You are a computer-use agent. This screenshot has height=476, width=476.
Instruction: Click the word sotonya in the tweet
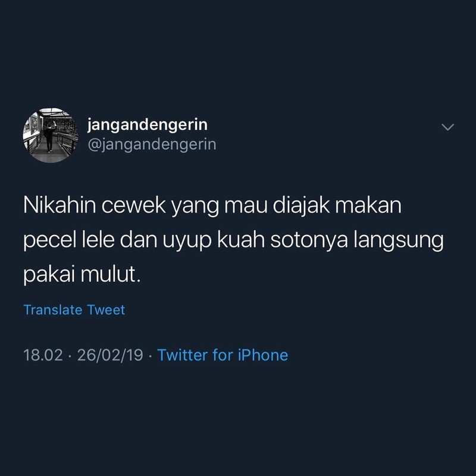click(309, 241)
